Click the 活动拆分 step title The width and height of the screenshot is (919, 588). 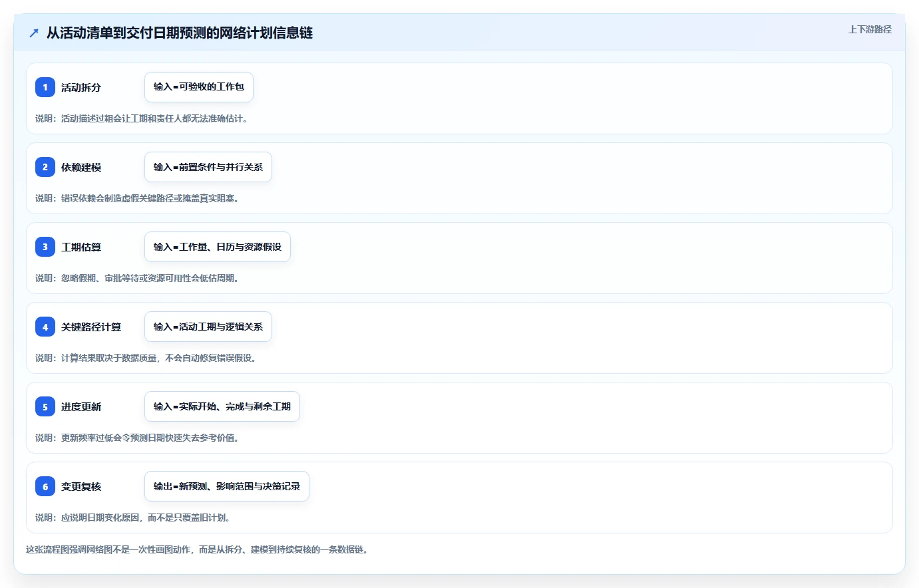(81, 87)
